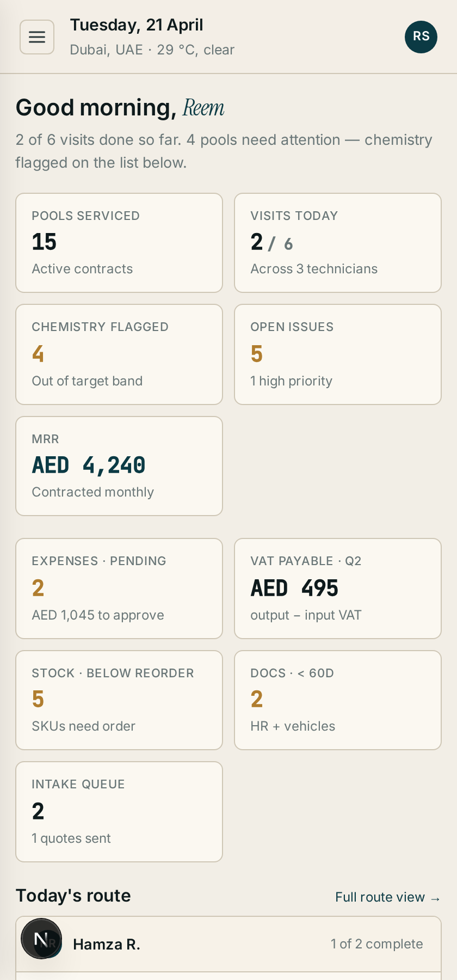Click Dubai weather info line
The image size is (457, 980).
[152, 50]
